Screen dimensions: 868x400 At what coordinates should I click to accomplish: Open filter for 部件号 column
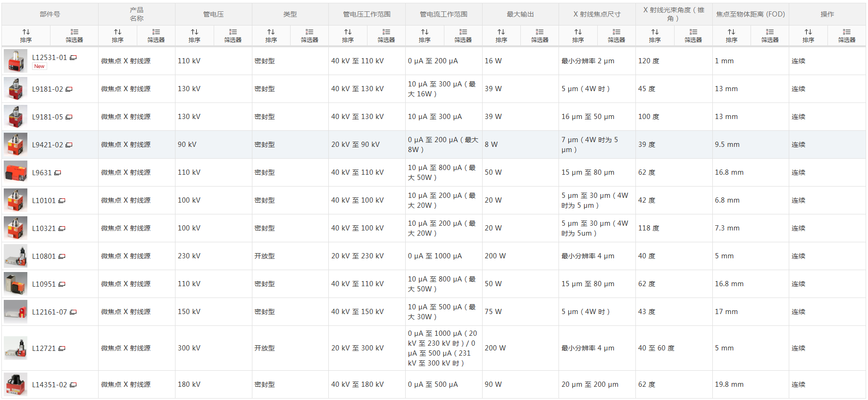coord(74,35)
